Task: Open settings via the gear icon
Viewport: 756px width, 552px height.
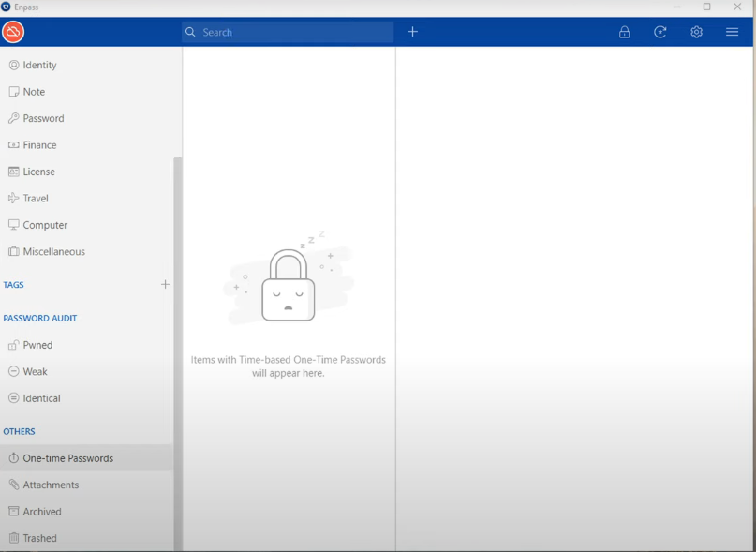Action: pos(696,32)
